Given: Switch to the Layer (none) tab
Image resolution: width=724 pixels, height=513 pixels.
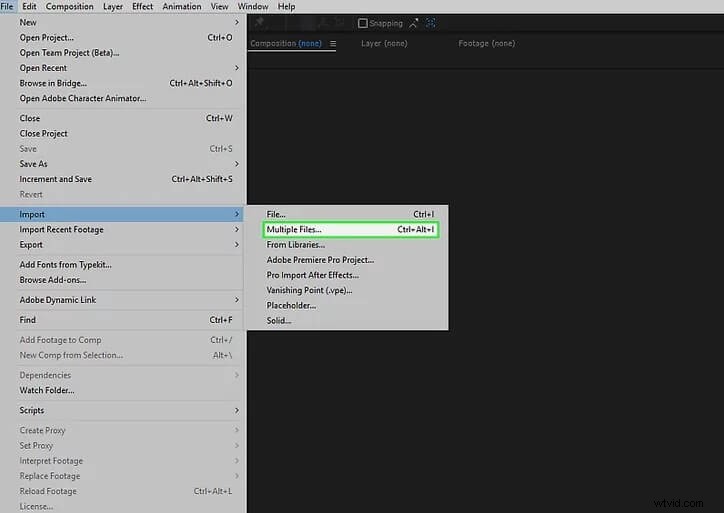Looking at the screenshot, I should click(384, 43).
